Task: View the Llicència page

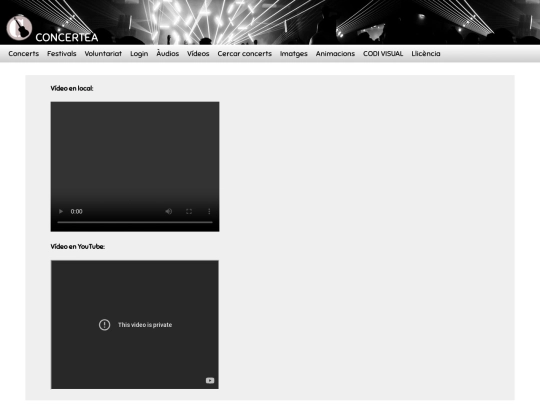Action: coord(426,53)
